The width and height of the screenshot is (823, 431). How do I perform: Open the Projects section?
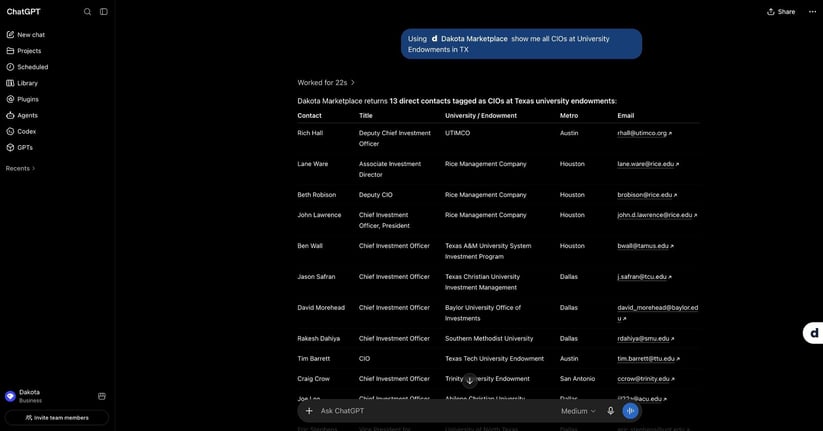pyautogui.click(x=24, y=51)
